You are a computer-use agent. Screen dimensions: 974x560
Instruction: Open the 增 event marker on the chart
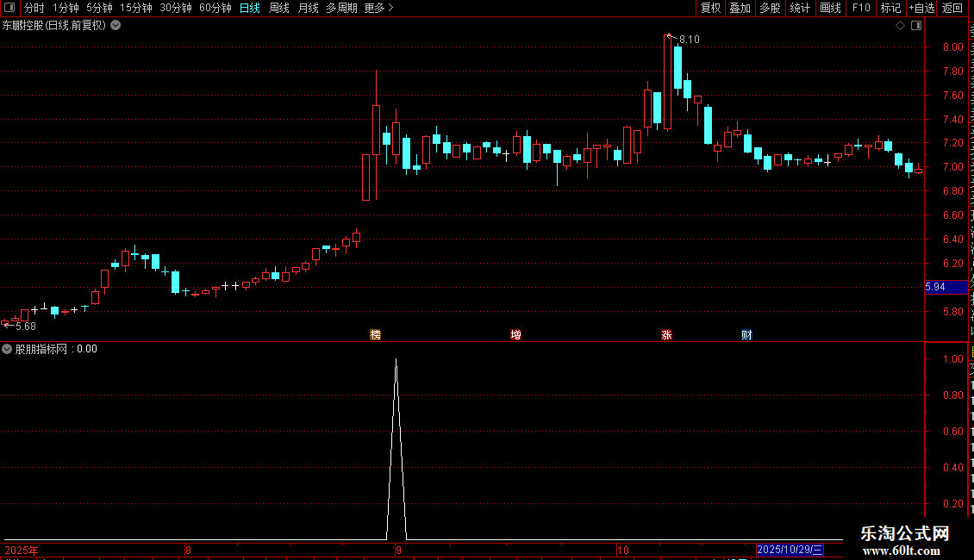(515, 334)
